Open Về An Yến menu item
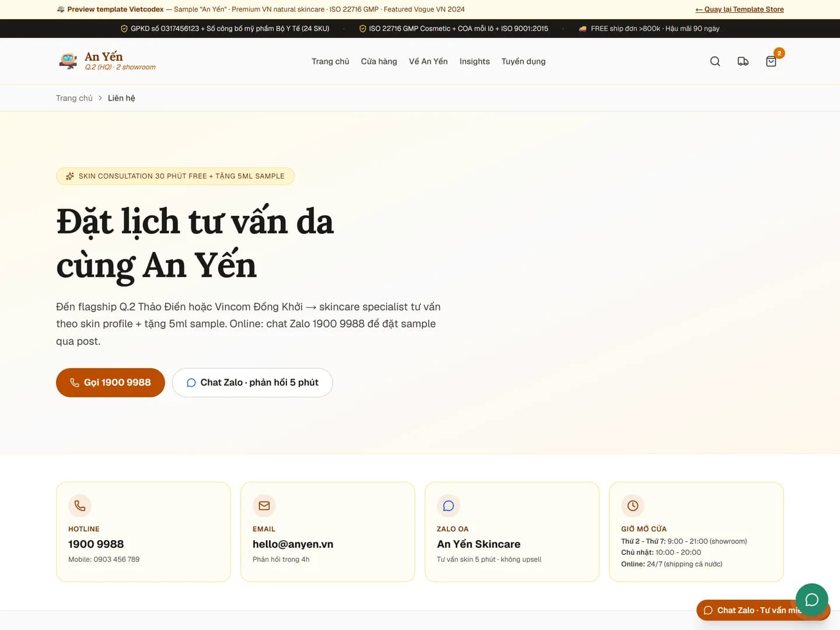The image size is (840, 630). (428, 61)
